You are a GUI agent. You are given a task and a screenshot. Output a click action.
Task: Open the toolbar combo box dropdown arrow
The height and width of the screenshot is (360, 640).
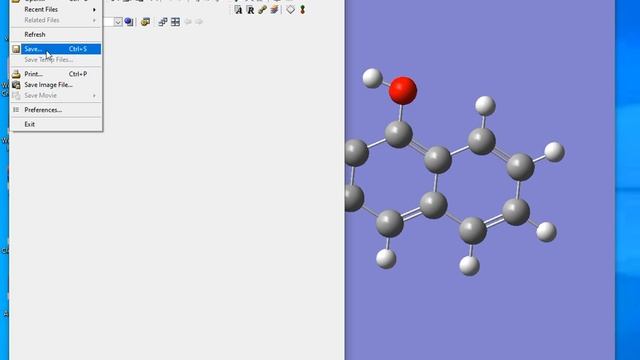click(118, 22)
